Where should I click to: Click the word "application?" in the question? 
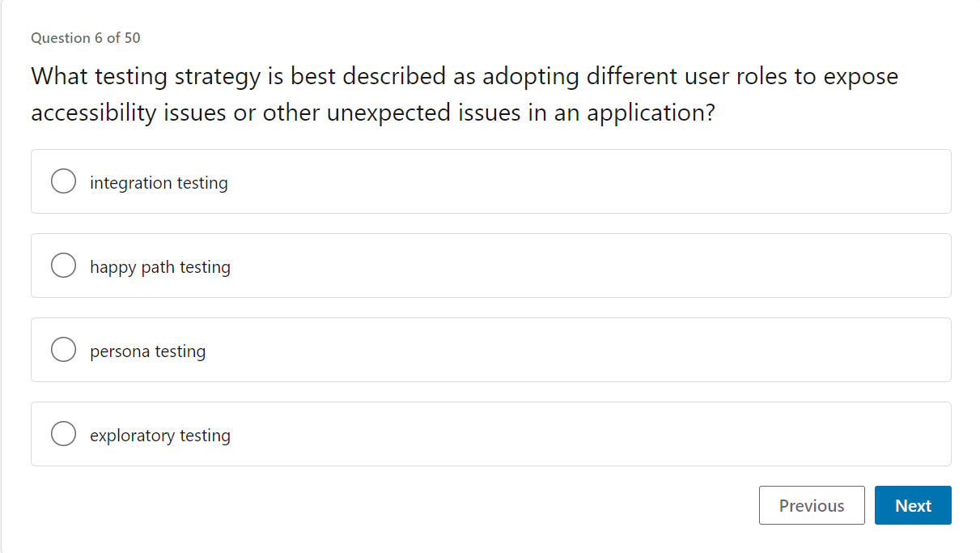click(651, 113)
